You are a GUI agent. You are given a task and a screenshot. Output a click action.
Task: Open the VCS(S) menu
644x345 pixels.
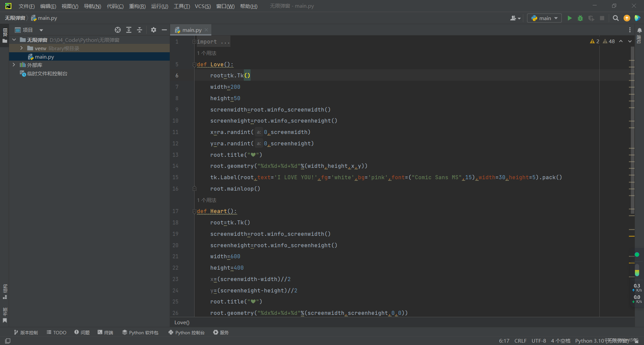[x=203, y=6]
